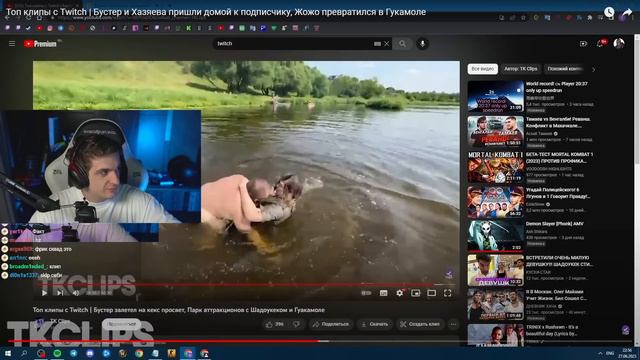The height and width of the screenshot is (360, 640).
Task: Select the Похожий контент chip
Action: click(564, 69)
